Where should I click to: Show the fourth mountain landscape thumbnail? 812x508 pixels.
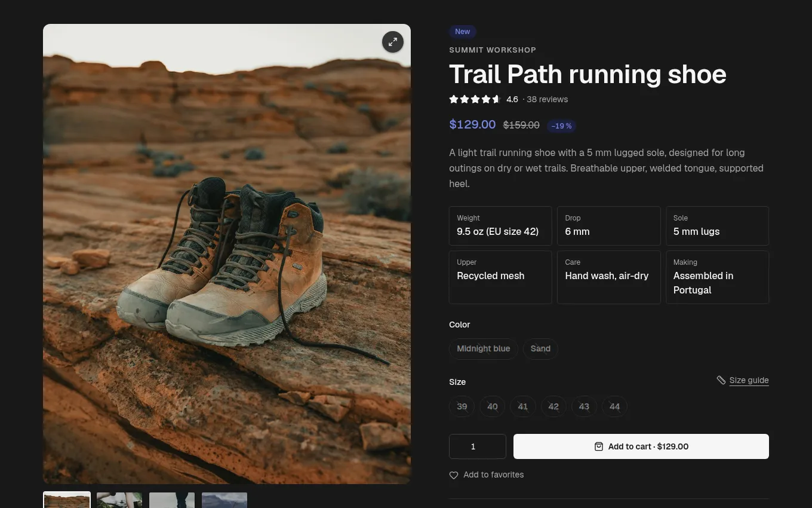point(224,500)
